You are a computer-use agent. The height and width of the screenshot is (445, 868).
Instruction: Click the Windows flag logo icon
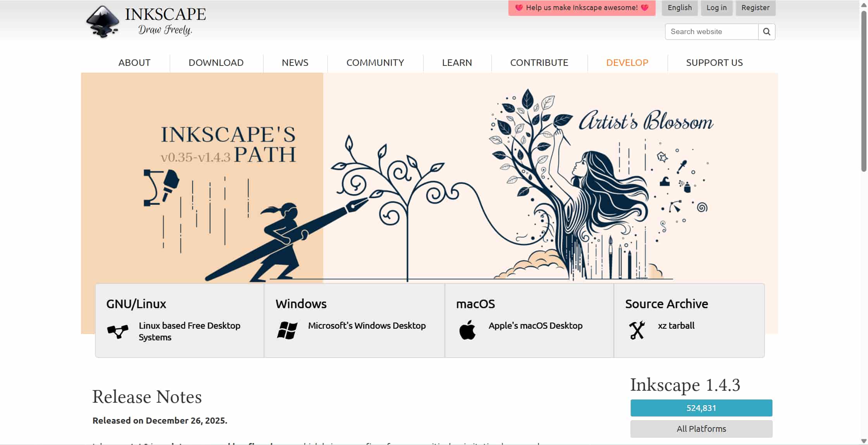click(x=287, y=330)
